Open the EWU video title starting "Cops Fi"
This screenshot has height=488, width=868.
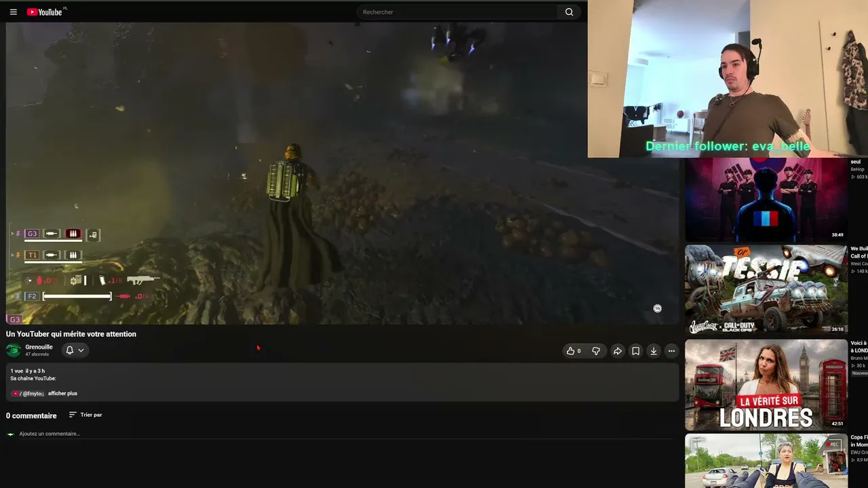[x=859, y=441]
